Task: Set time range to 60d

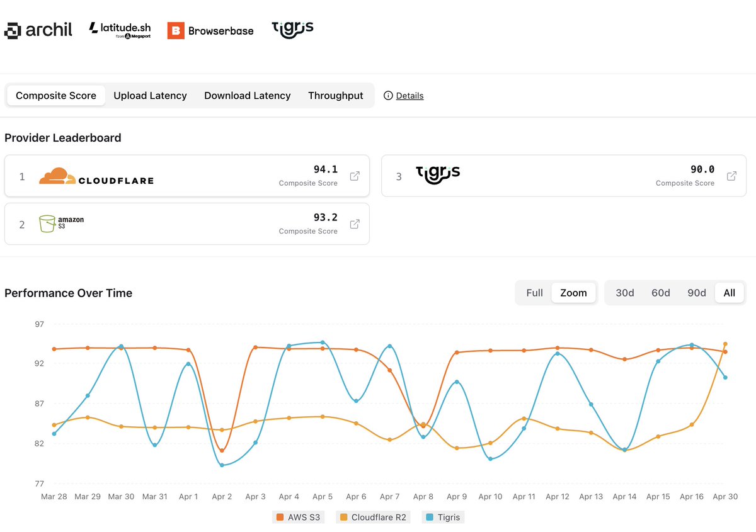Action: [661, 293]
